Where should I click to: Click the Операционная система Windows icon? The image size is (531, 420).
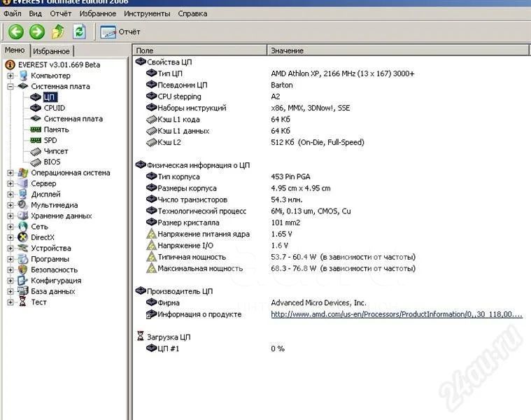[23, 173]
